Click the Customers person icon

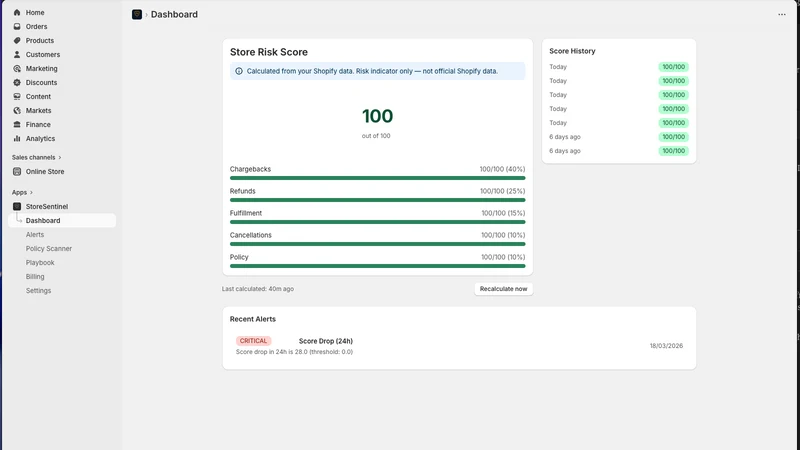coord(17,55)
